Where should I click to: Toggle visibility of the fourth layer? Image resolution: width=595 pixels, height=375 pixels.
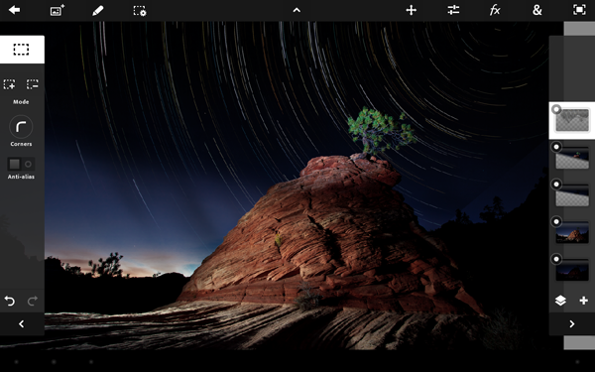pyautogui.click(x=556, y=222)
